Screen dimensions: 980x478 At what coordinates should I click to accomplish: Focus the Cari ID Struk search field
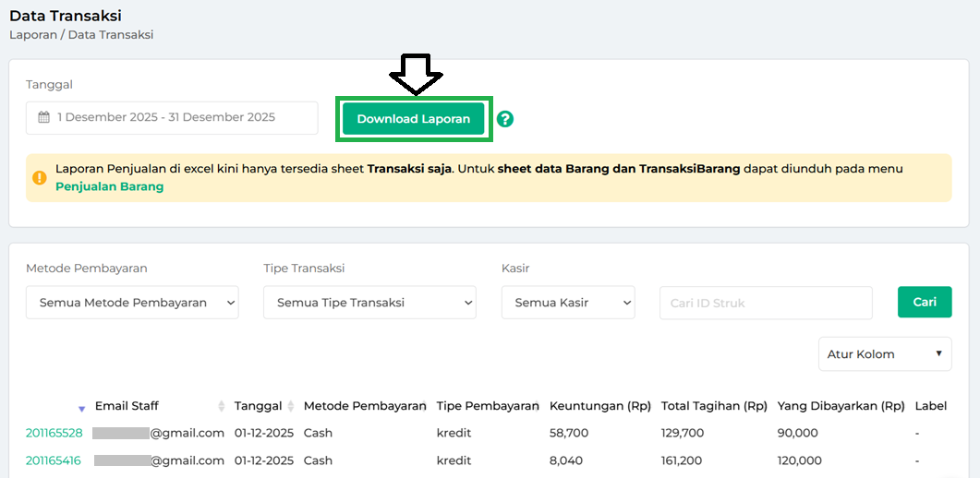765,303
